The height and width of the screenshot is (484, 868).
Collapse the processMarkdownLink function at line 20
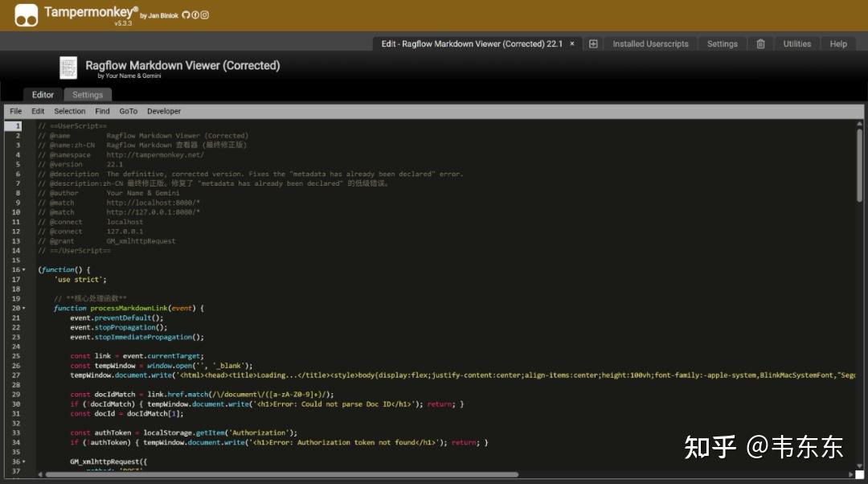[24, 308]
